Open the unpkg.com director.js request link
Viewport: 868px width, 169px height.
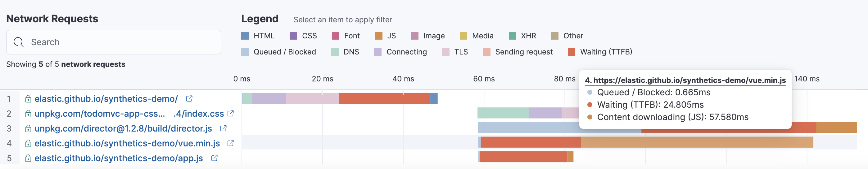point(123,128)
